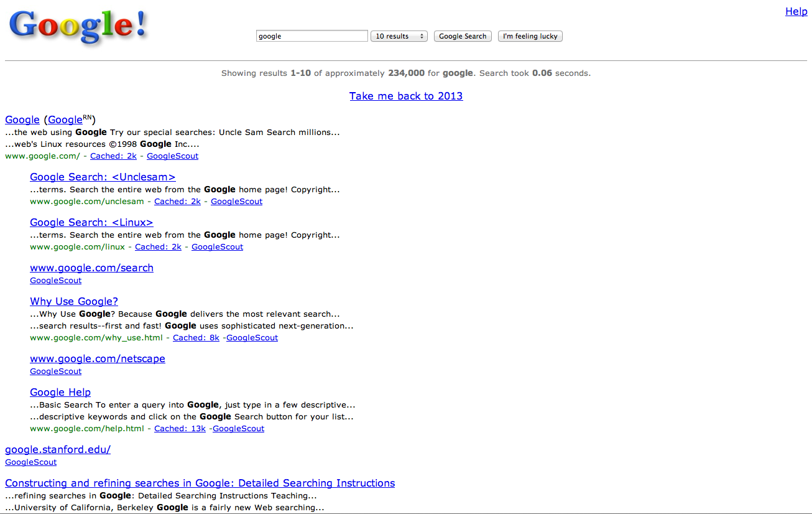Click the I'm feeling lucky button
The width and height of the screenshot is (812, 514).
[530, 36]
